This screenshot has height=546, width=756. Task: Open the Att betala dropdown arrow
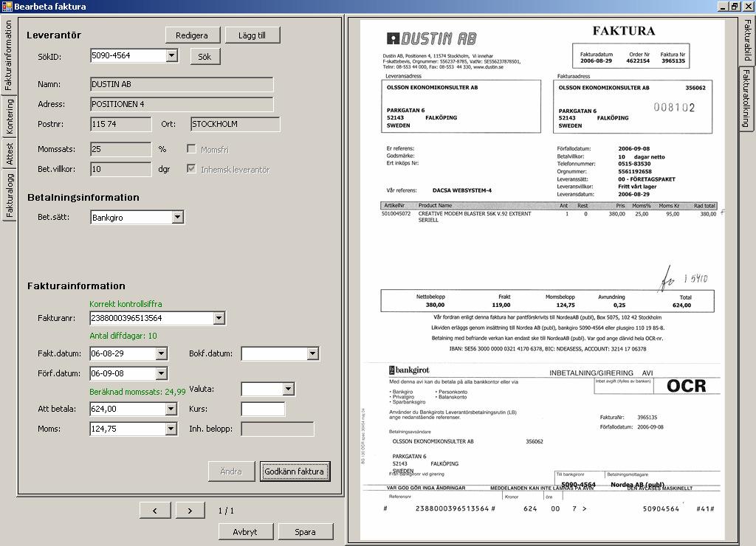tap(171, 409)
